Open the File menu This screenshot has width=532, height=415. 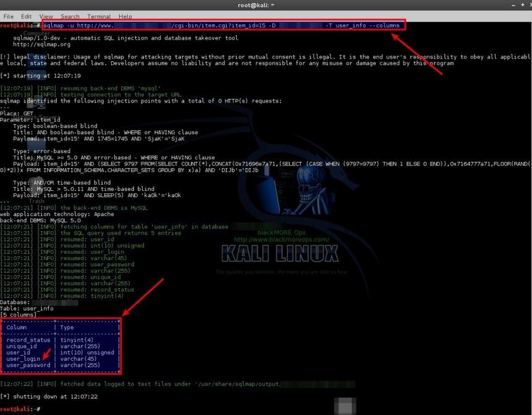[8, 16]
